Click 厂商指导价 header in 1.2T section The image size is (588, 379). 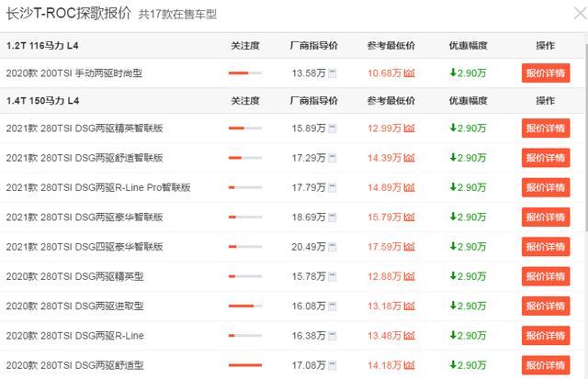pyautogui.click(x=314, y=46)
